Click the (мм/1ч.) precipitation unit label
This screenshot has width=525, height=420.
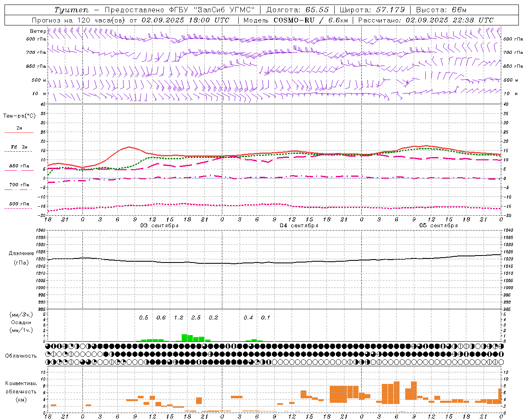[x=21, y=330]
